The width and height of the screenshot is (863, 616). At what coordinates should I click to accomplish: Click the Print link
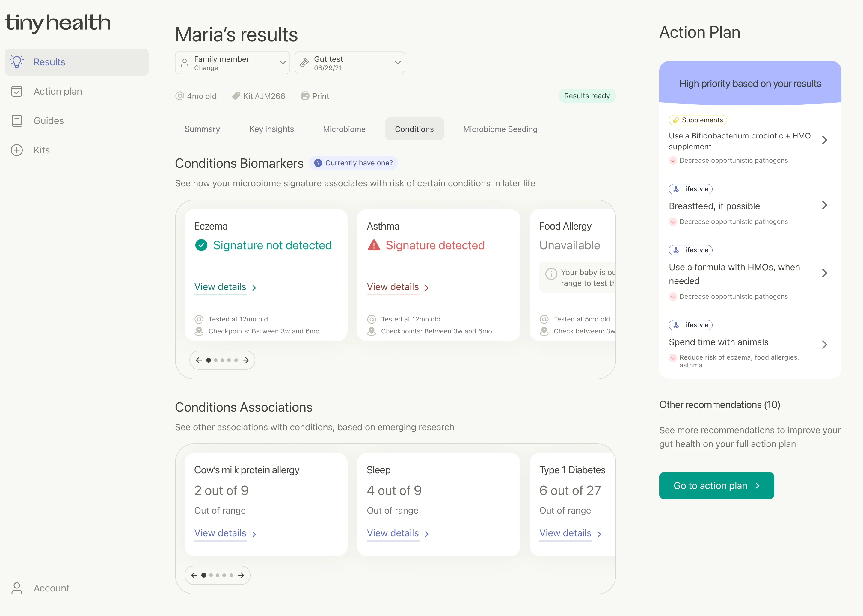click(315, 96)
